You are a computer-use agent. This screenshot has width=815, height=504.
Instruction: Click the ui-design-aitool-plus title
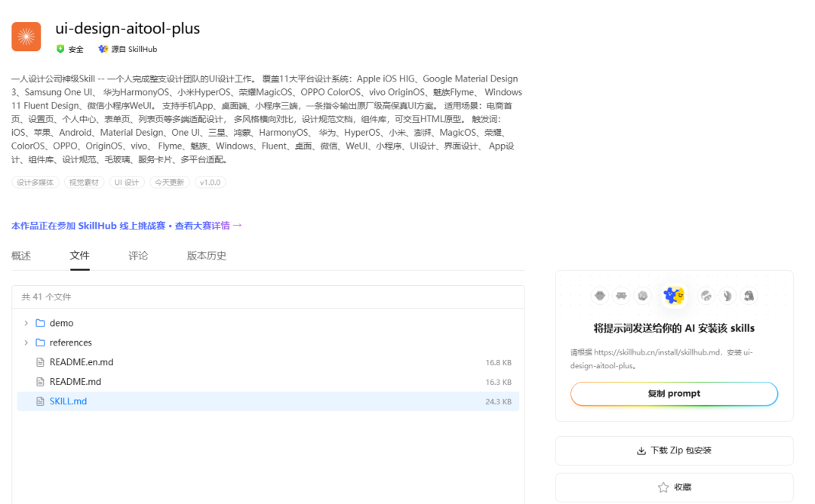[x=128, y=28]
